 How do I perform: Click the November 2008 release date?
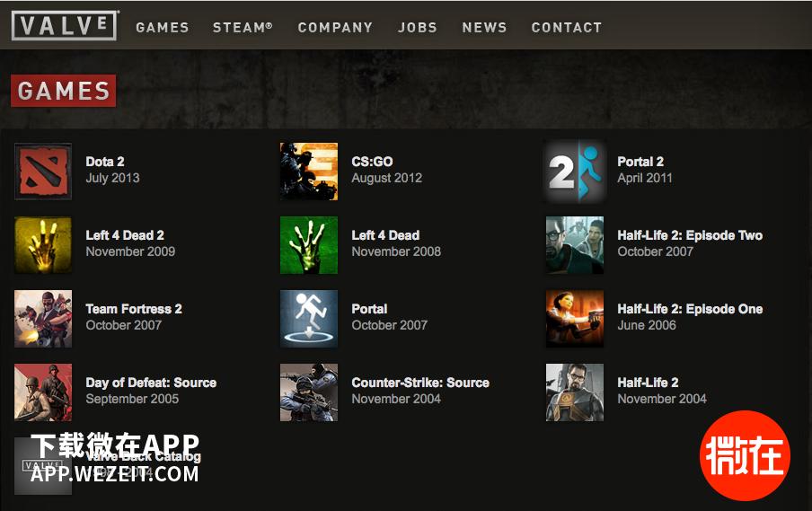pos(396,251)
